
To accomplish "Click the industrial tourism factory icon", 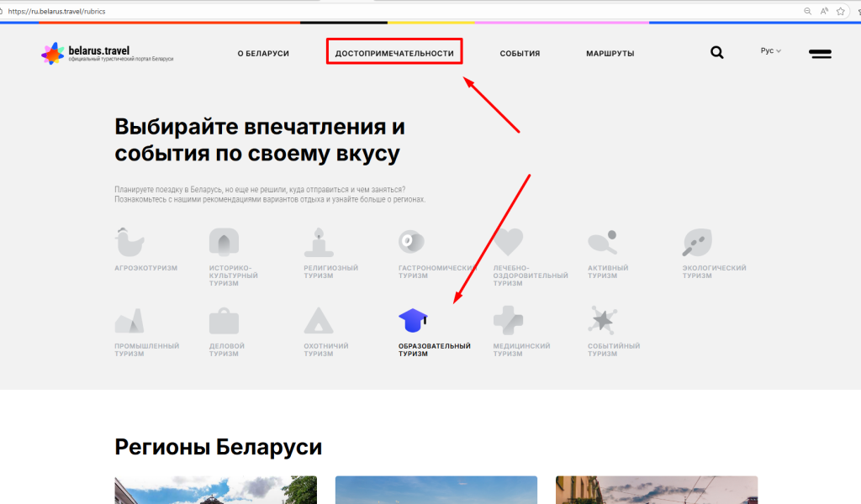I will coord(129,320).
